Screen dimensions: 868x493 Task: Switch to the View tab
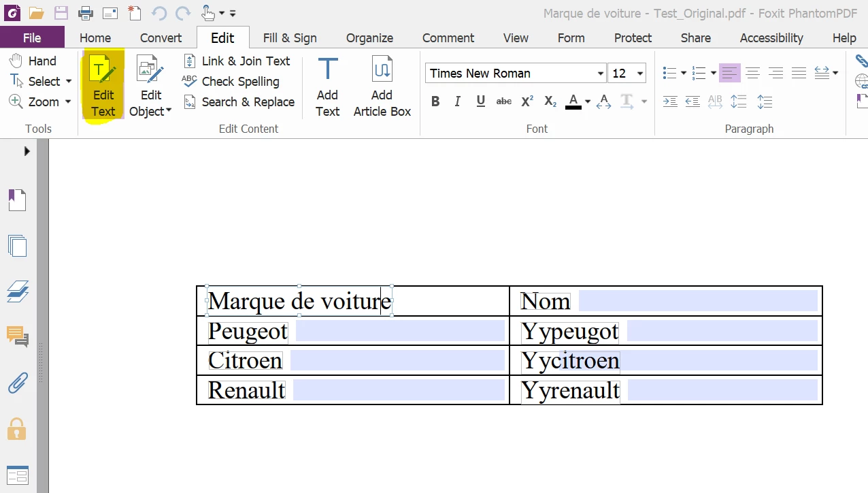click(516, 37)
